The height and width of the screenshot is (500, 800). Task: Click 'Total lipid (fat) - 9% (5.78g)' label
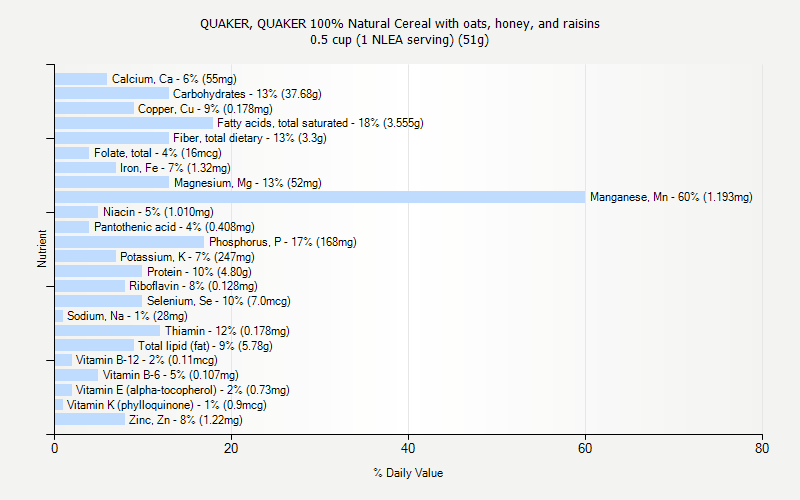205,346
